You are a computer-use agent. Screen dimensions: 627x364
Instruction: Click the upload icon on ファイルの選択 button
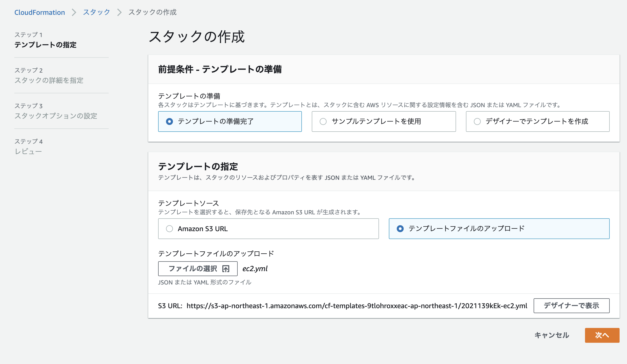pos(226,268)
